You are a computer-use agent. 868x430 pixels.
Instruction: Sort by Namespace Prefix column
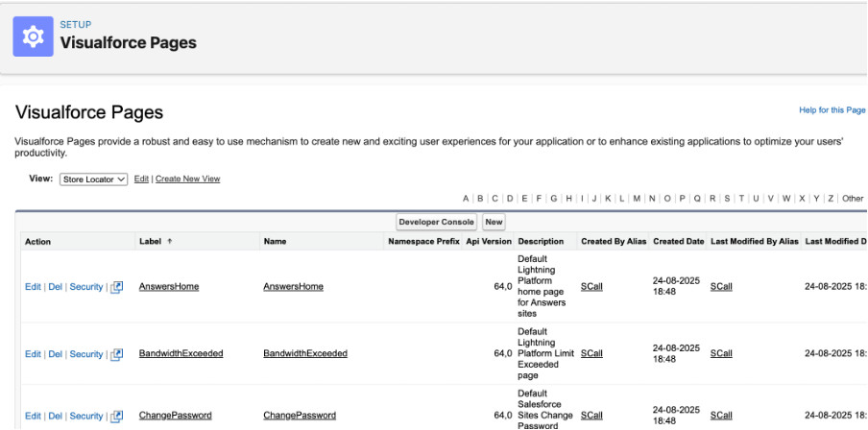(x=423, y=241)
